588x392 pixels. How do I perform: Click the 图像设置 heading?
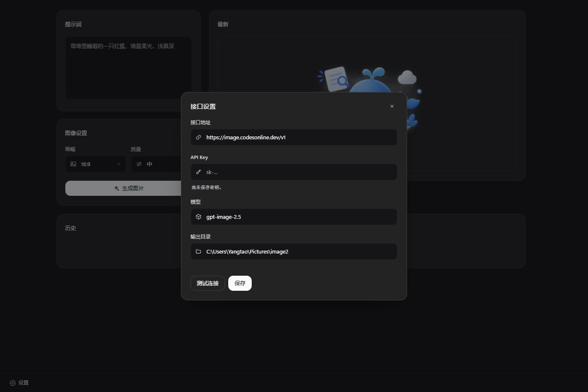coord(76,133)
